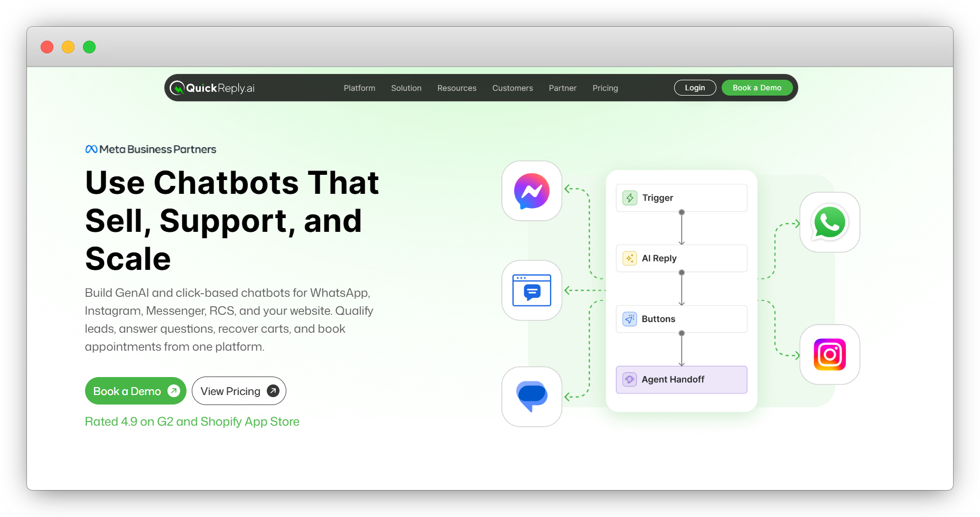This screenshot has width=980, height=517.
Task: Click the blue RCS messages icon tile
Action: [531, 397]
